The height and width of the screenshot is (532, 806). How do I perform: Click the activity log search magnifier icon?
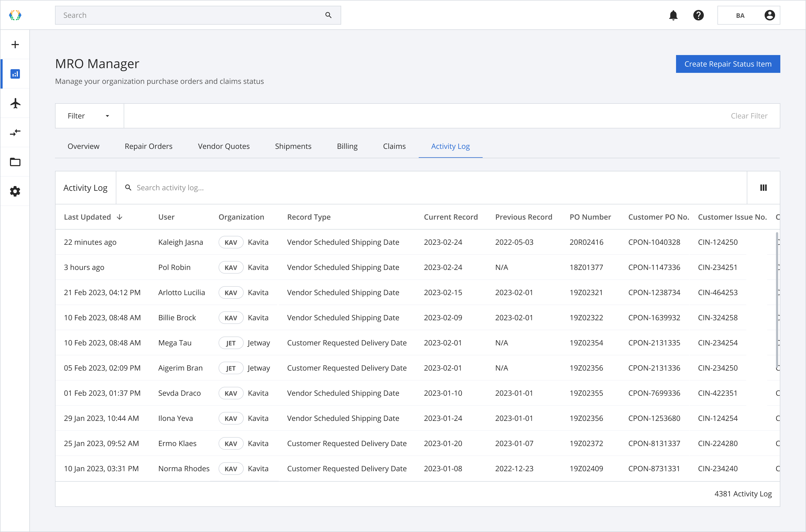128,188
